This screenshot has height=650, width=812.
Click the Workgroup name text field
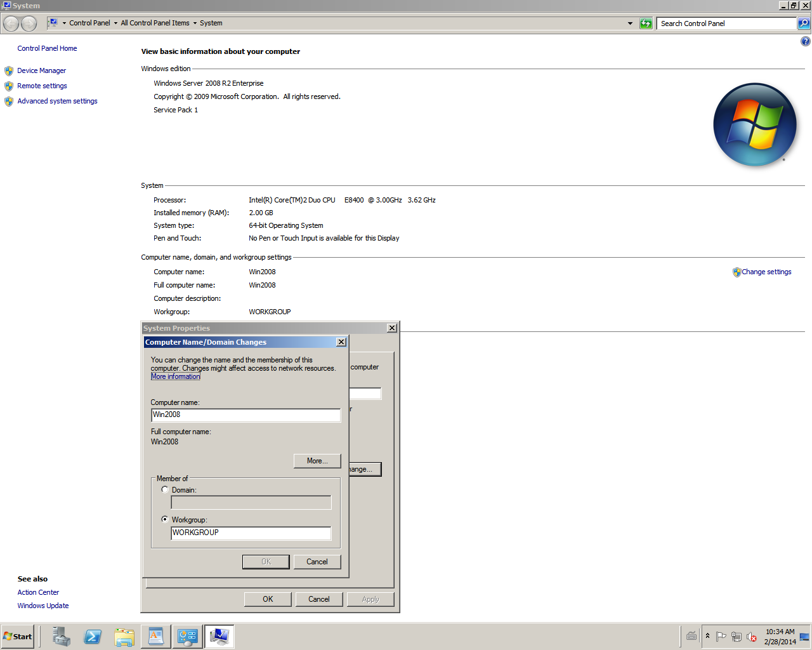[x=251, y=533]
